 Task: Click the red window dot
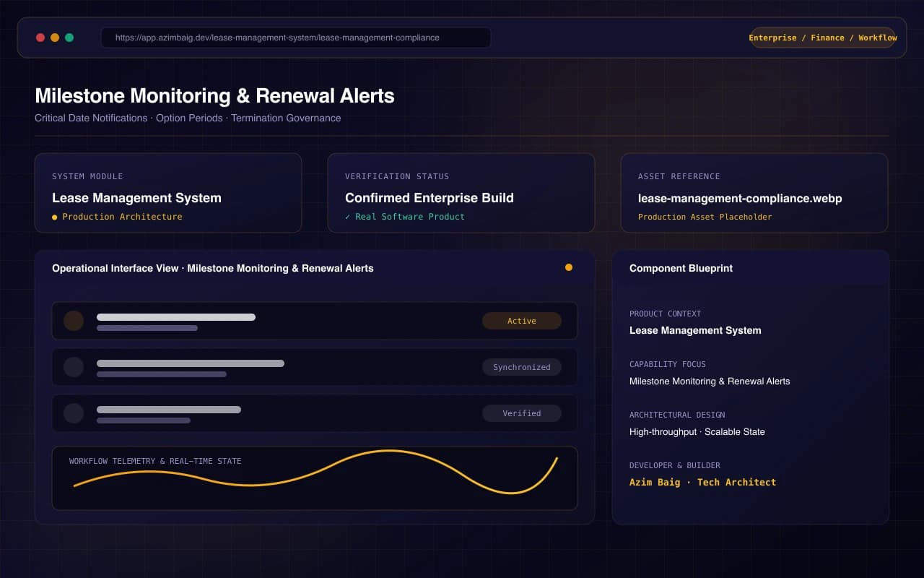click(40, 38)
